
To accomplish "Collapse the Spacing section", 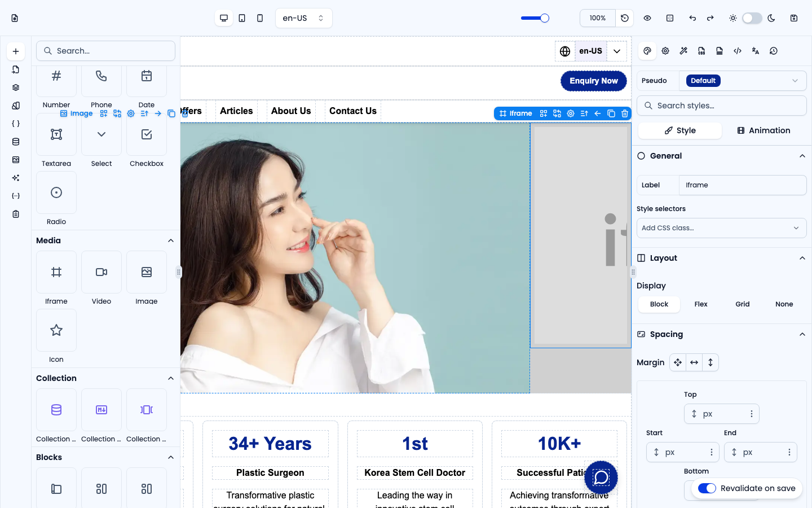I will (802, 334).
